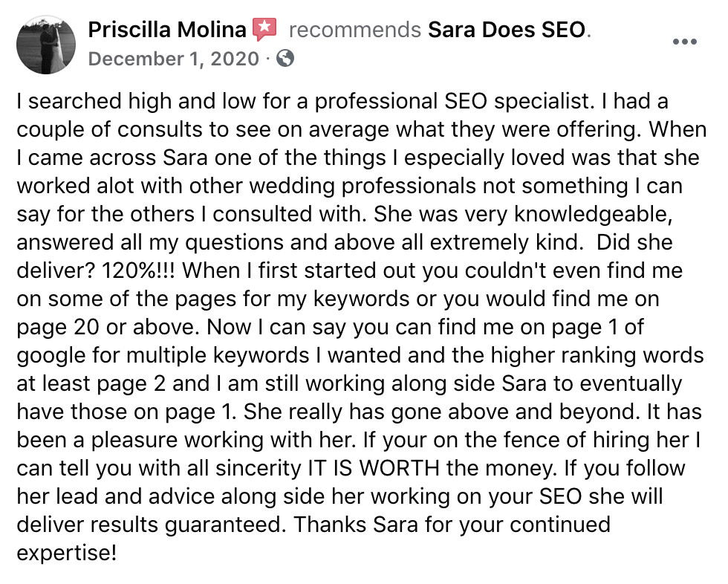Image resolution: width=728 pixels, height=584 pixels.
Task: Click the red recommendation star badge
Action: coord(264,29)
